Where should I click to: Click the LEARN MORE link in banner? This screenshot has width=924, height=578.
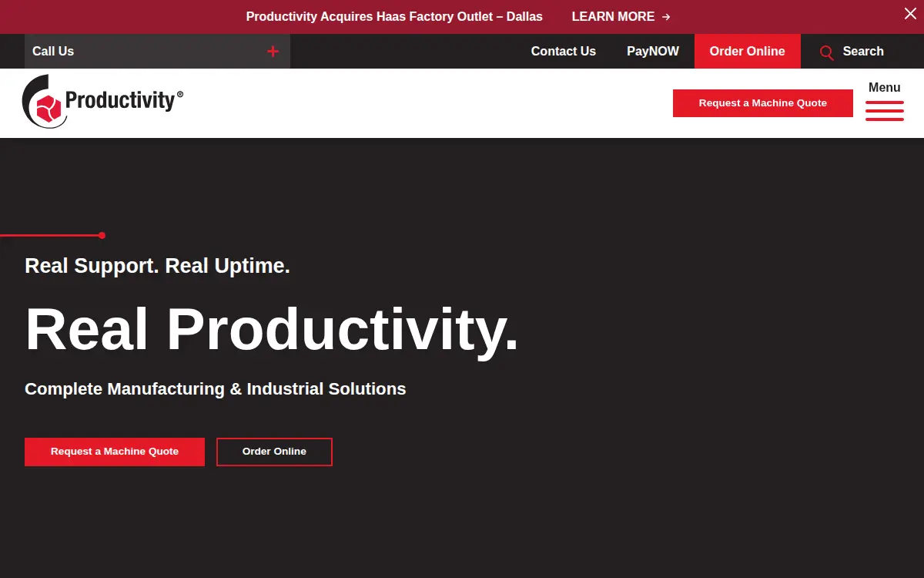tap(621, 17)
